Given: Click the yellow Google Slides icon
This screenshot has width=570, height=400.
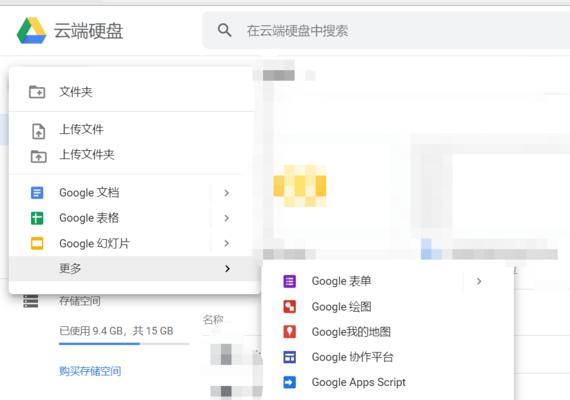Looking at the screenshot, I should pyautogui.click(x=37, y=243).
